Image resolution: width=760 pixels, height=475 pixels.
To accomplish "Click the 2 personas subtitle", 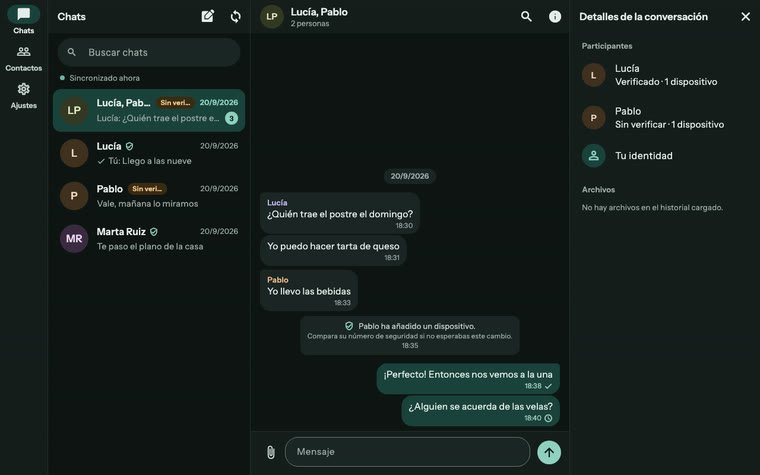I will point(310,23).
